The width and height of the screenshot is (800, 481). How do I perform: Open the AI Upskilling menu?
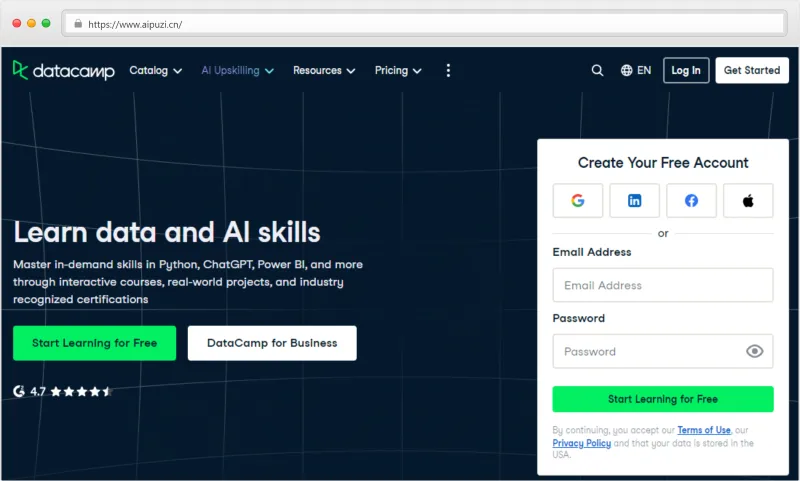point(237,70)
